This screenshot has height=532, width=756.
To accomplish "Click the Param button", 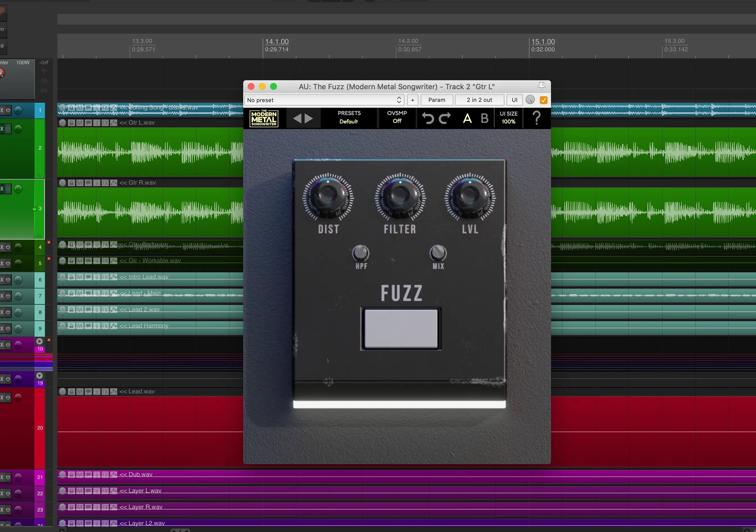I will (x=437, y=100).
